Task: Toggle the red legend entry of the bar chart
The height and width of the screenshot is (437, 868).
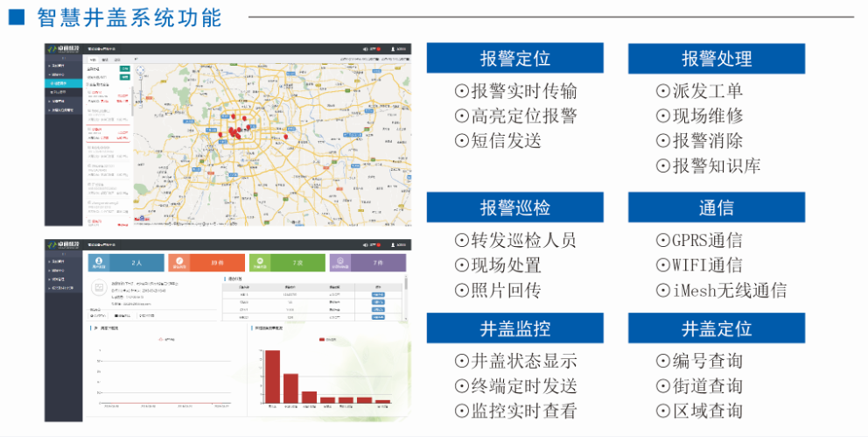Action: point(324,339)
